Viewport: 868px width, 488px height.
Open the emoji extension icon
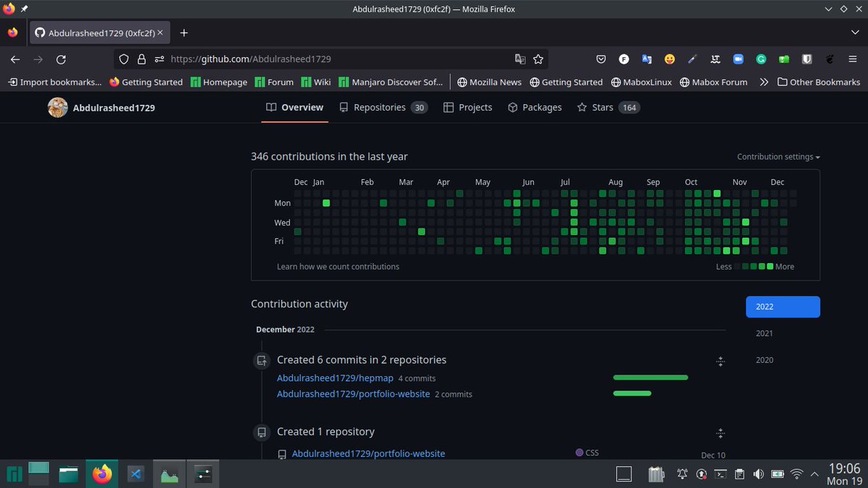click(x=670, y=59)
